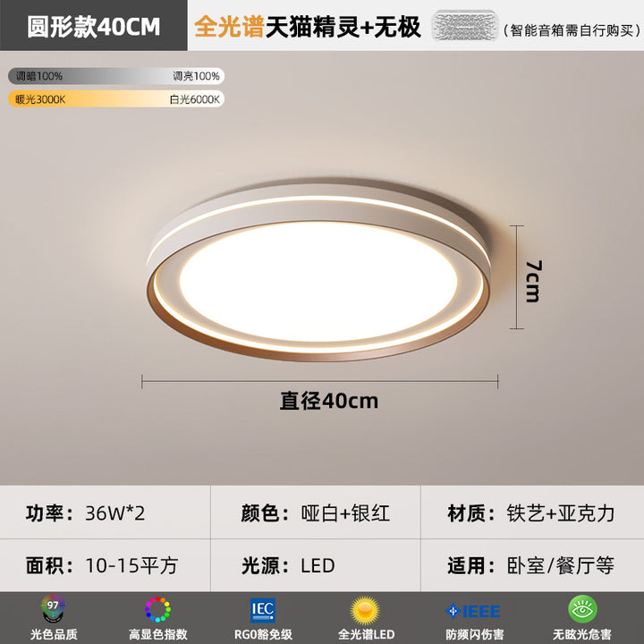The width and height of the screenshot is (644, 644).
Task: Click the 材质 铁艺+亚克力 specification cell
Action: point(532,513)
